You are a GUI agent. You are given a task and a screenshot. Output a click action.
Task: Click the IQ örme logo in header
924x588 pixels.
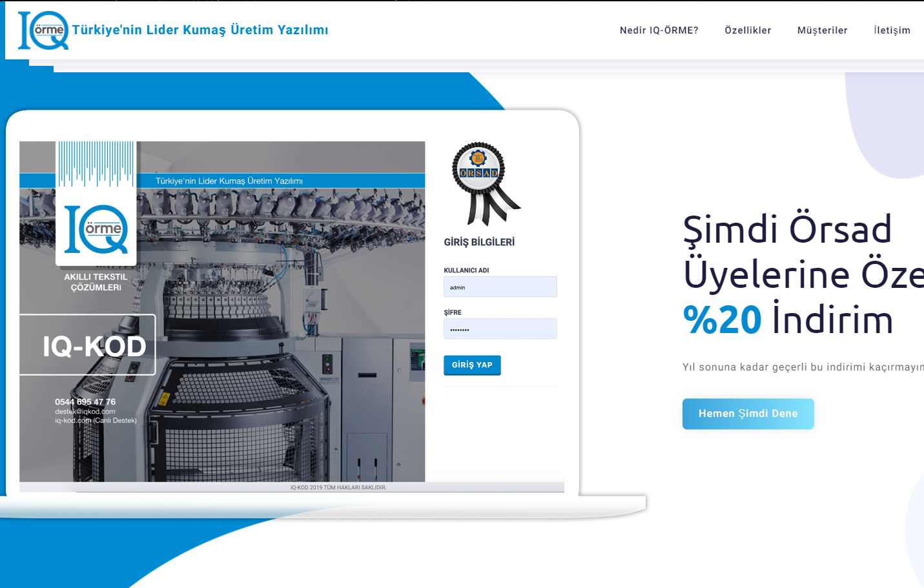[x=43, y=30]
